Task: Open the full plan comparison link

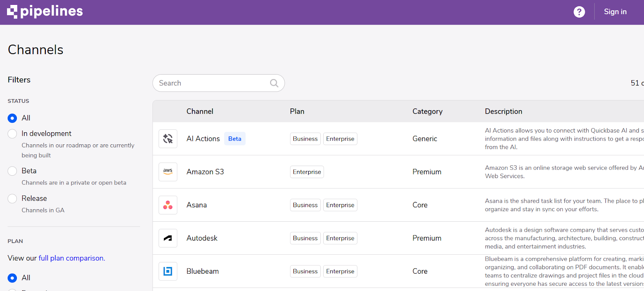Action: point(71,258)
